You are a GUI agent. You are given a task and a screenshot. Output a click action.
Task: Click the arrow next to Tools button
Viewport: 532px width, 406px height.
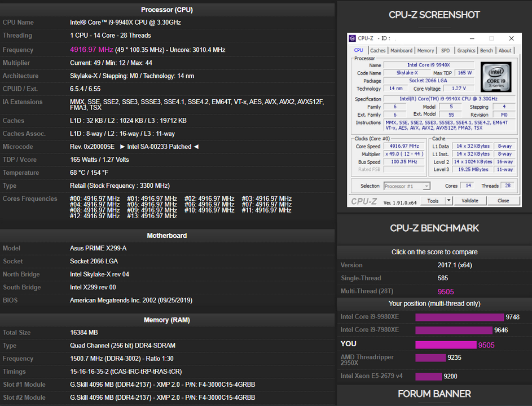[x=449, y=201]
